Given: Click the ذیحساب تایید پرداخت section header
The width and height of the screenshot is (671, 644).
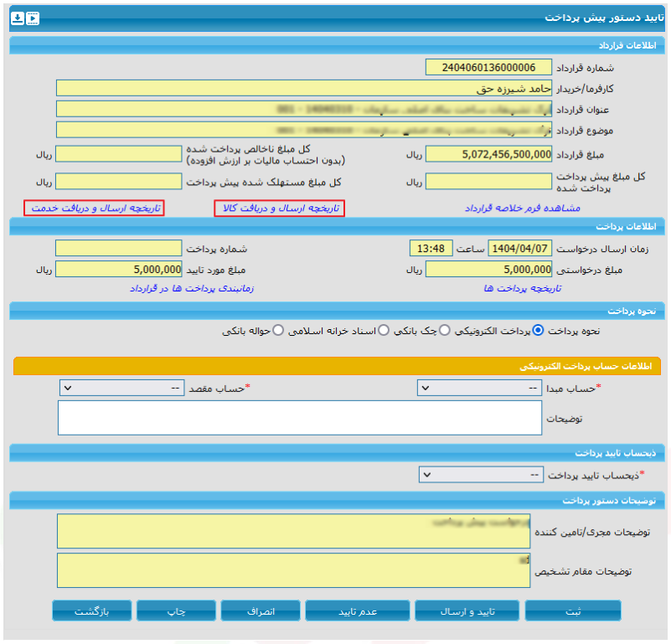Looking at the screenshot, I should (338, 453).
